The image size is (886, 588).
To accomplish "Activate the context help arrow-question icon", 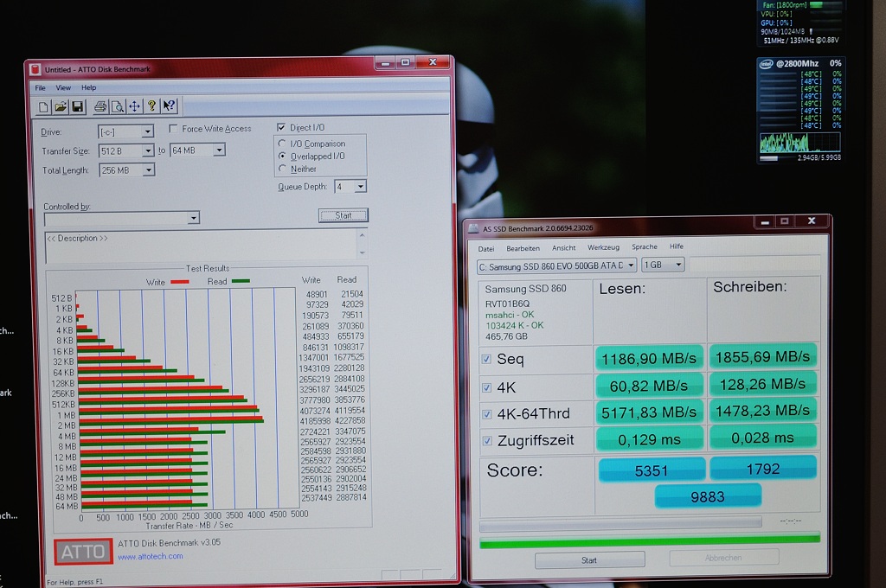I will 169,105.
